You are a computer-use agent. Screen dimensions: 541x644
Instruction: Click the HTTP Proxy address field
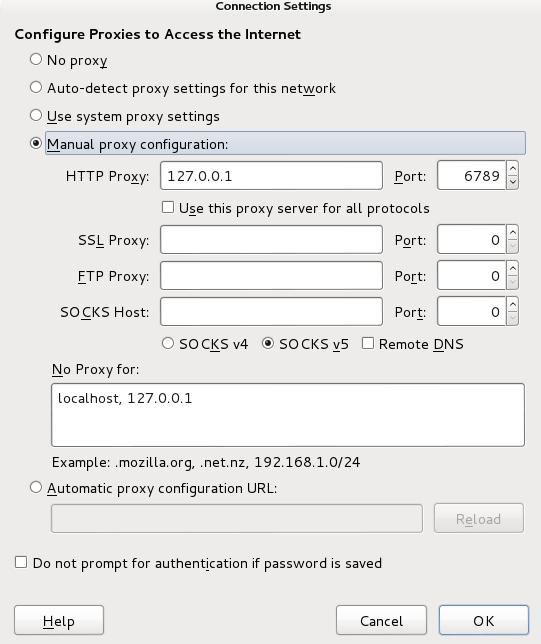pyautogui.click(x=271, y=175)
